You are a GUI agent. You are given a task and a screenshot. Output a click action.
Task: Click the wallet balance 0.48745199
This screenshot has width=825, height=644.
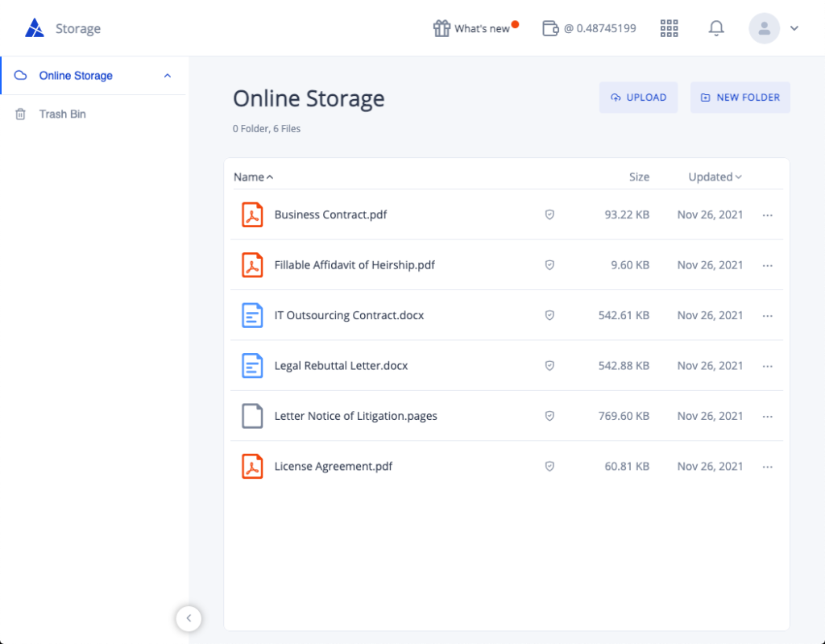tap(599, 28)
